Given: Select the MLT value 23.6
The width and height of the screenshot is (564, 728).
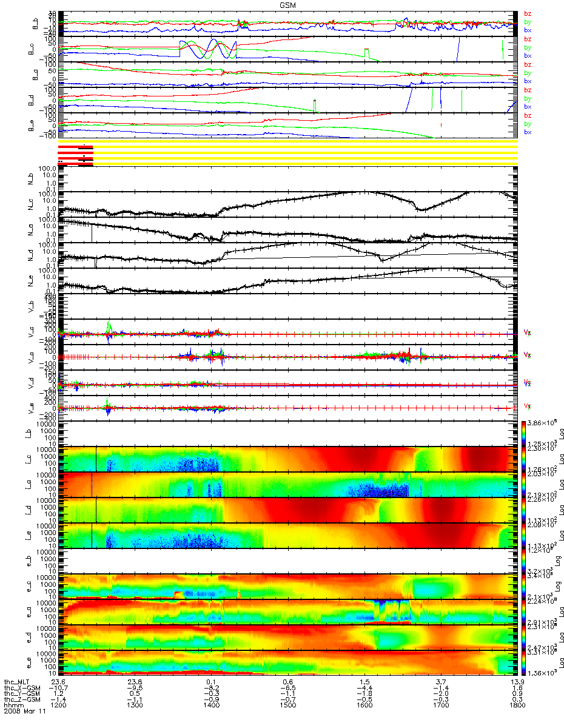Looking at the screenshot, I should tap(59, 682).
